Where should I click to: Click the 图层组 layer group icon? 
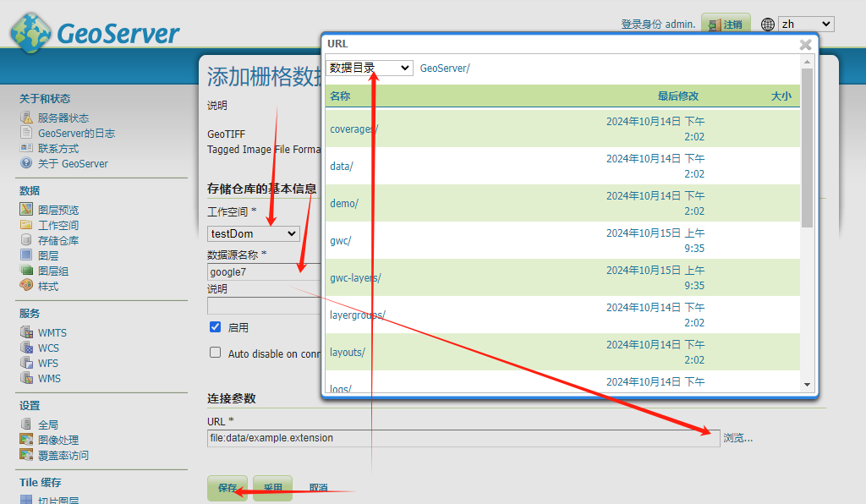coord(26,270)
